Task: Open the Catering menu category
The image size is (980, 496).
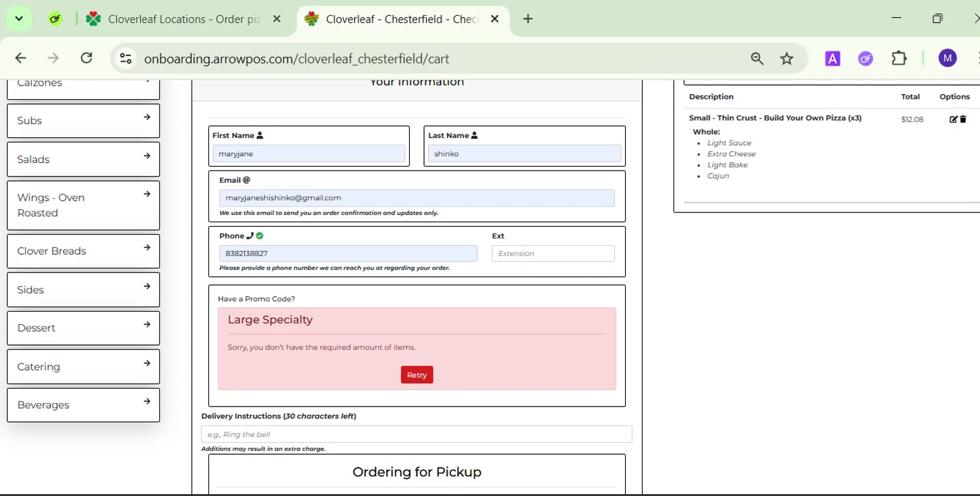Action: (x=84, y=367)
